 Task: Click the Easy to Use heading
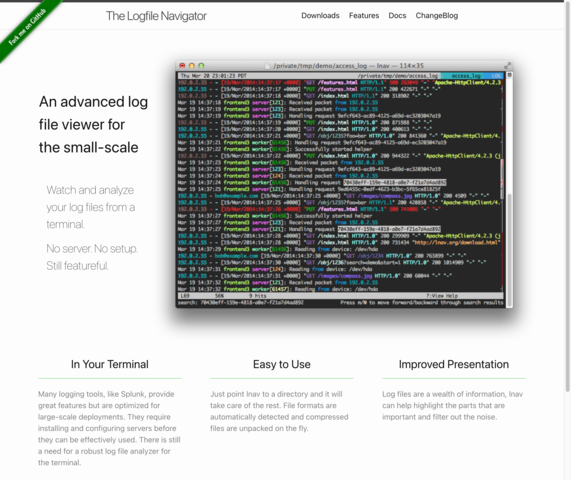tap(281, 364)
